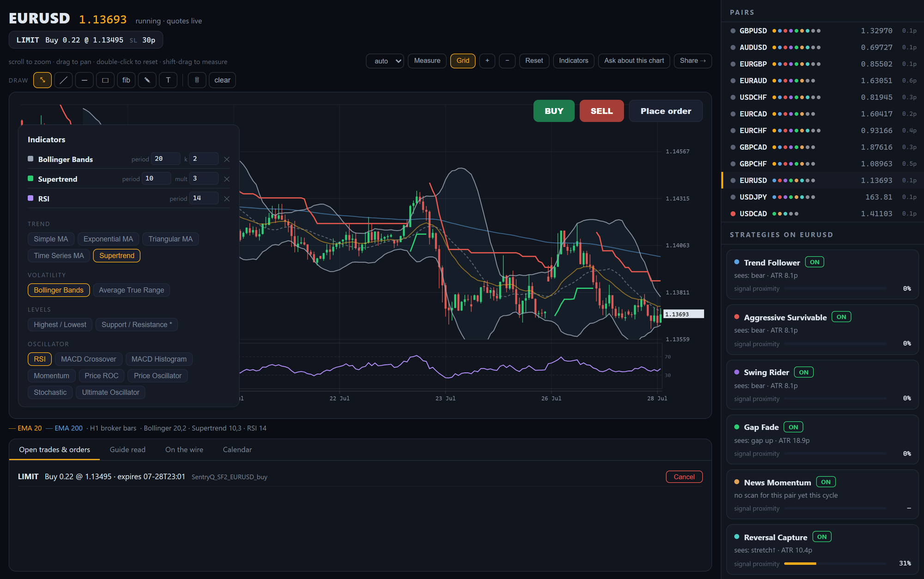
Task: Enable the Stochastic oscillator
Action: pos(50,392)
